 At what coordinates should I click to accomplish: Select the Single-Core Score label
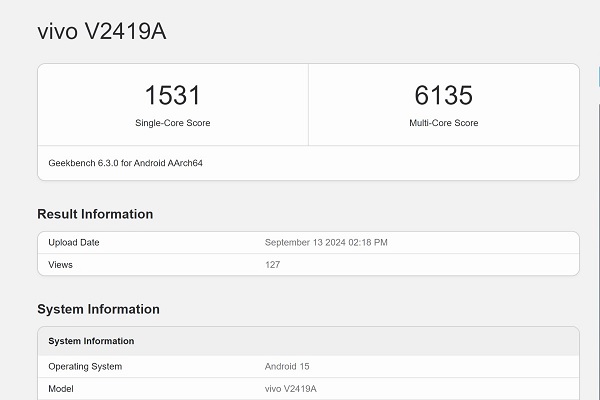[x=172, y=123]
